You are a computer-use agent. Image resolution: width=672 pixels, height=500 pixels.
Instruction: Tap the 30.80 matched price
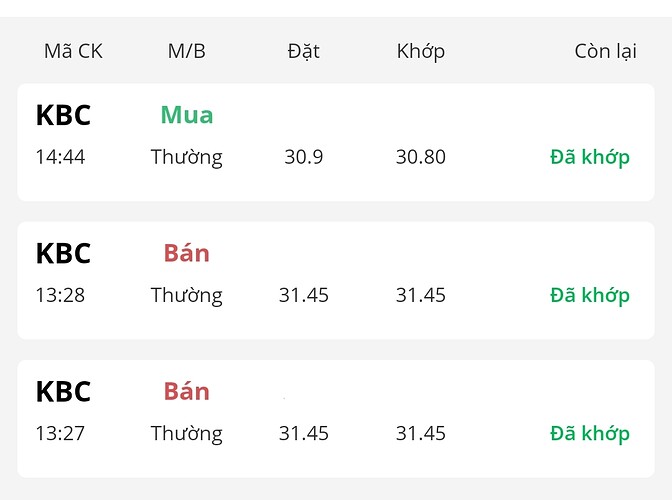[x=420, y=157]
